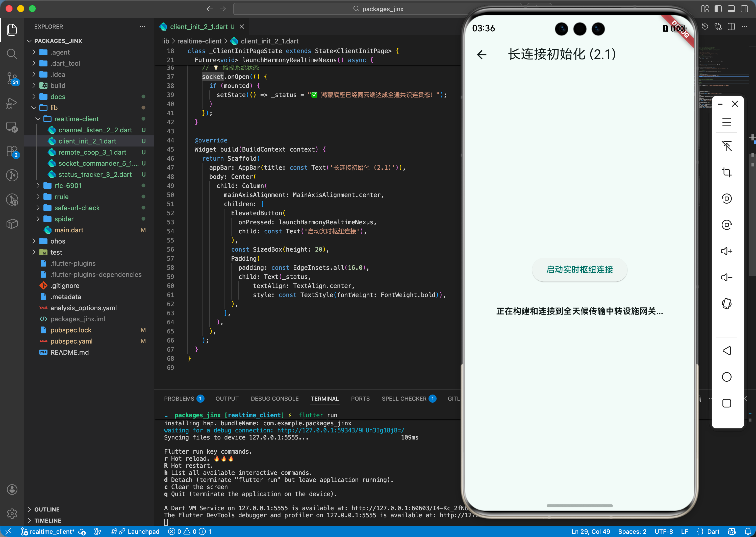Switch to the PROBLEMS tab

point(179,398)
